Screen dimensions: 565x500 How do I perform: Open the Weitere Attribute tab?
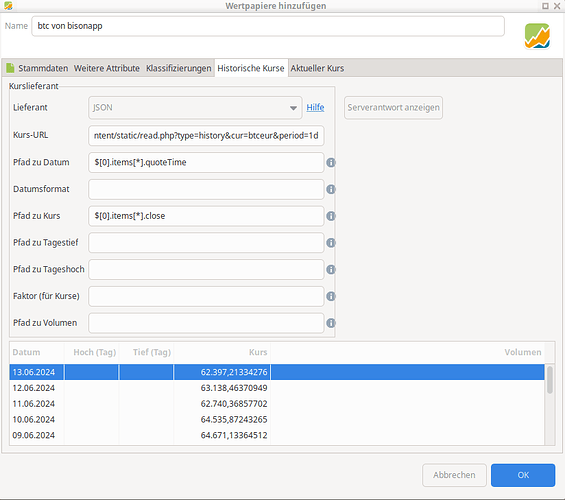(107, 68)
